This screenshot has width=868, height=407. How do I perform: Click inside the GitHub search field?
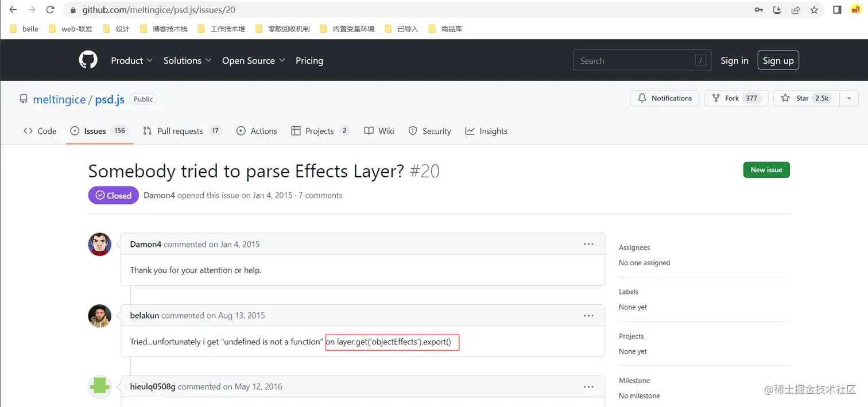[x=642, y=60]
